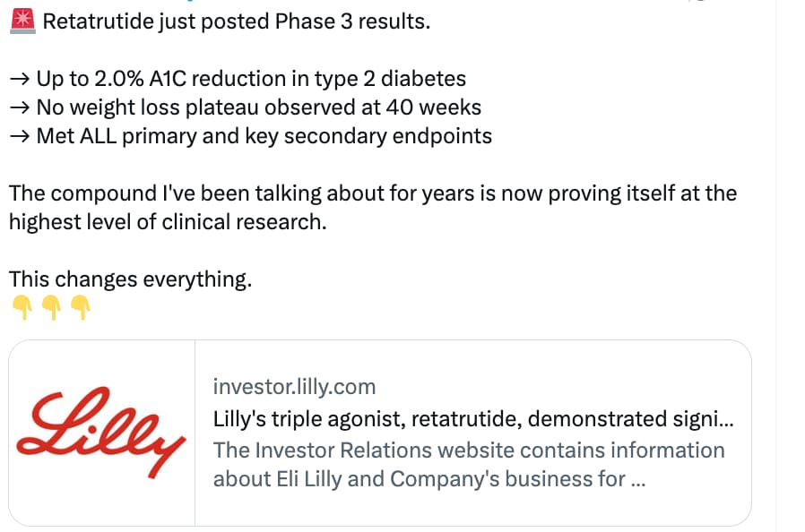Click the 'This changes everything.' sentence

(131, 279)
